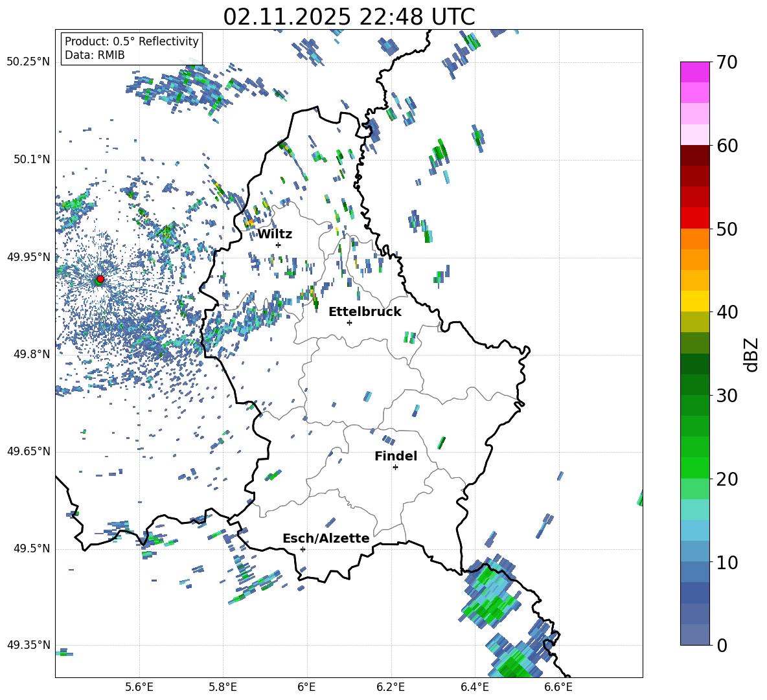The image size is (767, 700).
Task: Click the 10 tick on the colorbar
Action: click(x=726, y=562)
